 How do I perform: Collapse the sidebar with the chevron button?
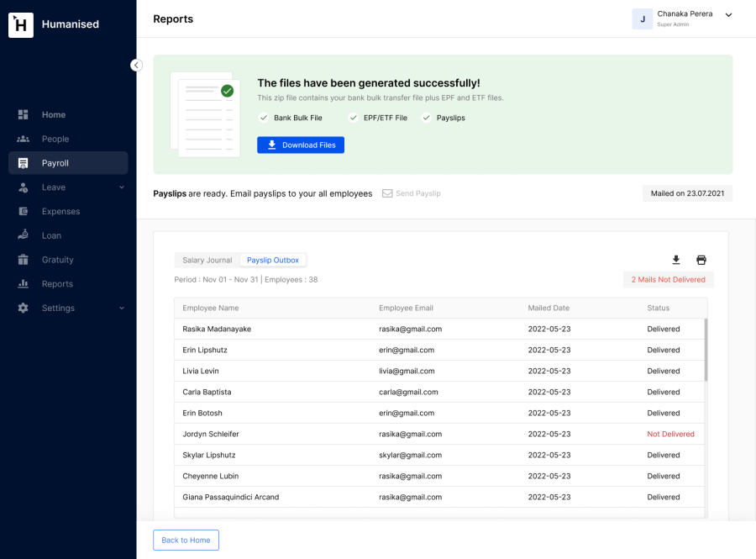point(136,65)
